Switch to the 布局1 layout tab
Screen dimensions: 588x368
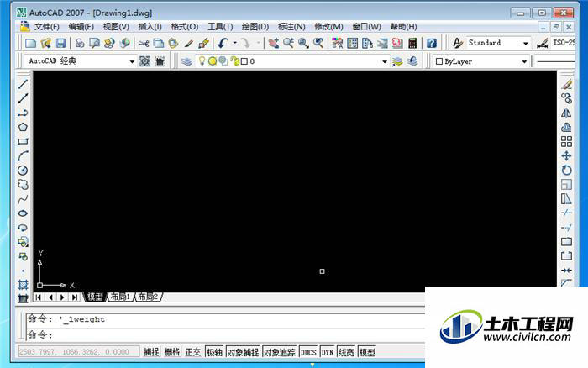(121, 297)
